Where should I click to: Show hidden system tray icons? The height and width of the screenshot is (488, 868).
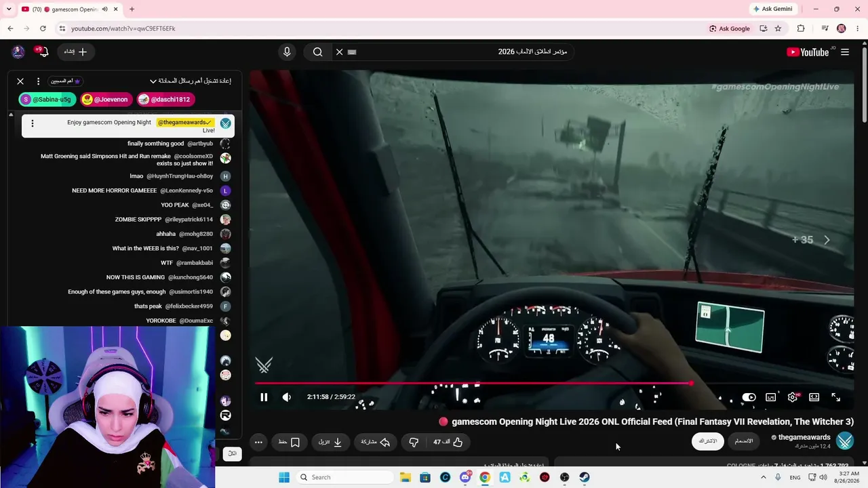(763, 477)
